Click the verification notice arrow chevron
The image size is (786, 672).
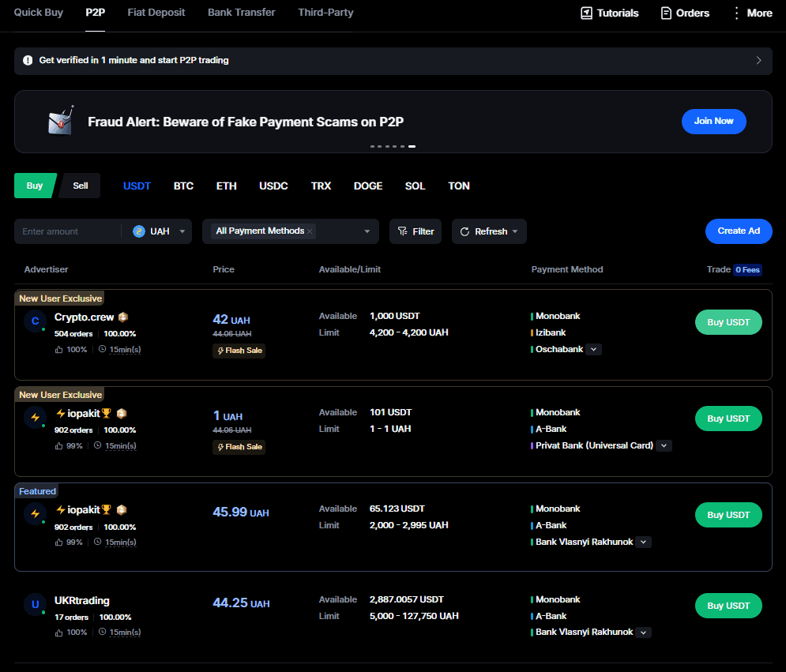(758, 61)
